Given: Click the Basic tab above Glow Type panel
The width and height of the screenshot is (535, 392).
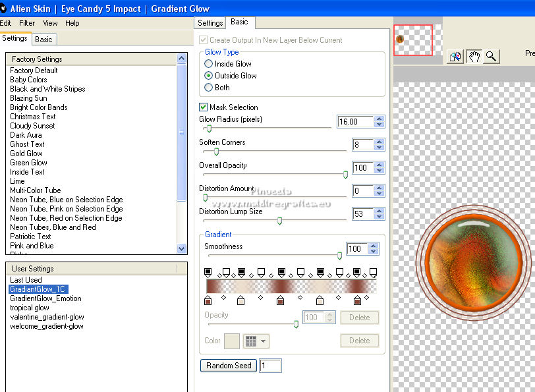Looking at the screenshot, I should coord(239,22).
